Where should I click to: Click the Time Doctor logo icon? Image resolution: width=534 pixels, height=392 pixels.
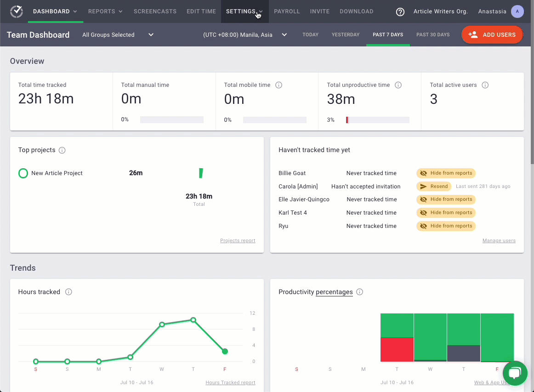pyautogui.click(x=17, y=11)
